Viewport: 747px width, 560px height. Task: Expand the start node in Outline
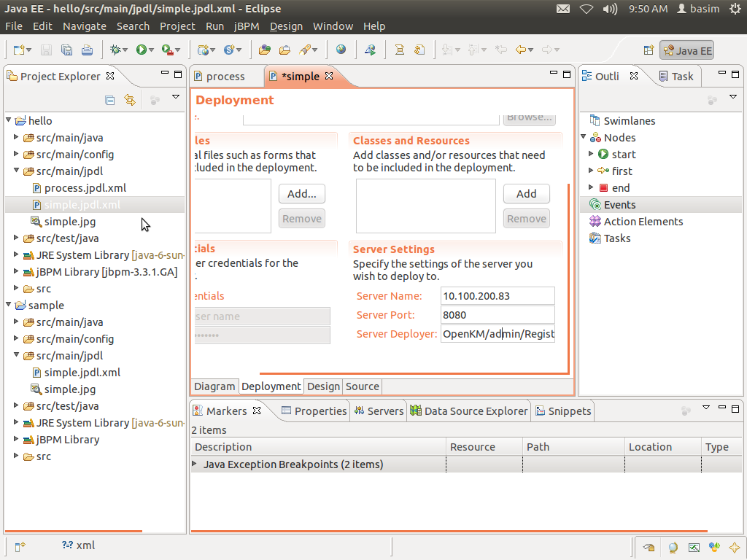pyautogui.click(x=592, y=155)
